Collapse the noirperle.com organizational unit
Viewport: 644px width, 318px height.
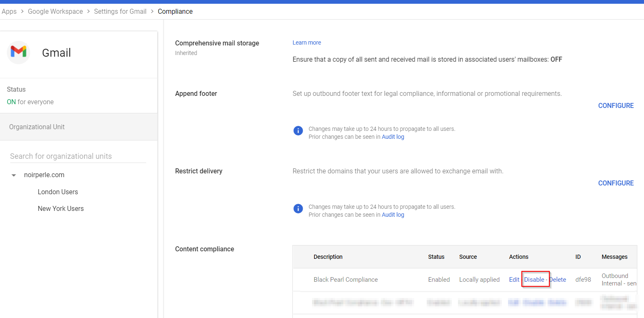pyautogui.click(x=14, y=175)
